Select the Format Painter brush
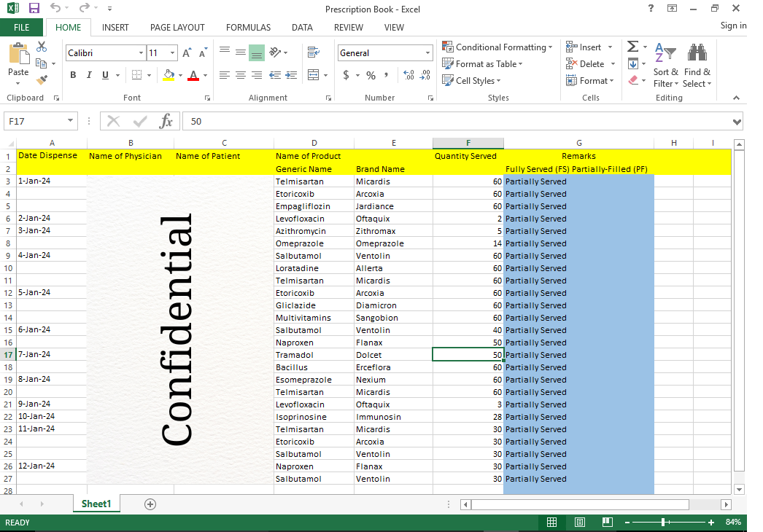The width and height of the screenshot is (763, 532). pos(42,79)
